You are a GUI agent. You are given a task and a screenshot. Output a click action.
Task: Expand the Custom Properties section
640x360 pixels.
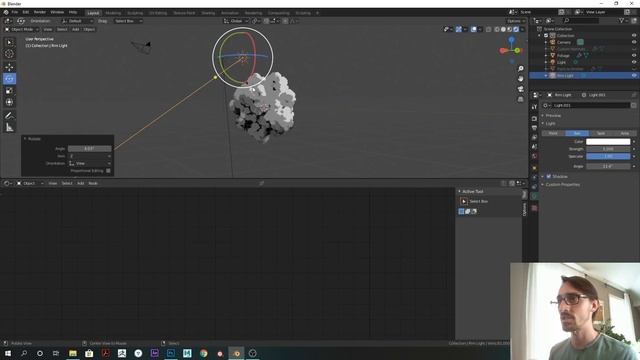(x=562, y=184)
